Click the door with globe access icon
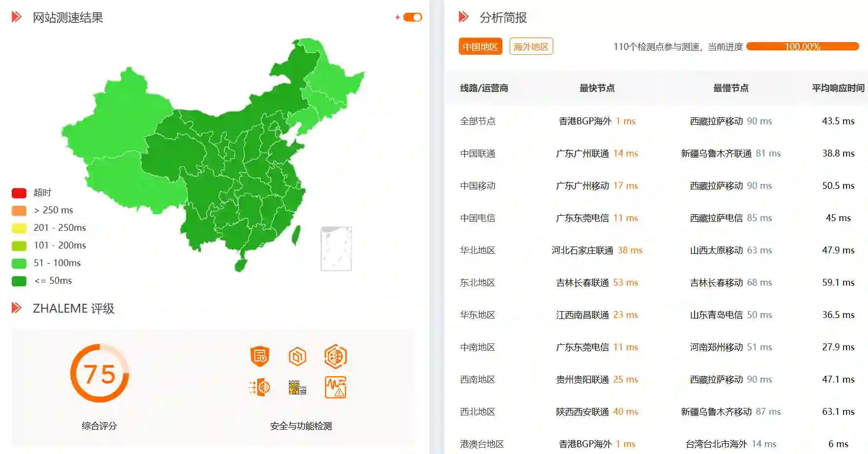Image resolution: width=868 pixels, height=454 pixels. pyautogui.click(x=259, y=386)
